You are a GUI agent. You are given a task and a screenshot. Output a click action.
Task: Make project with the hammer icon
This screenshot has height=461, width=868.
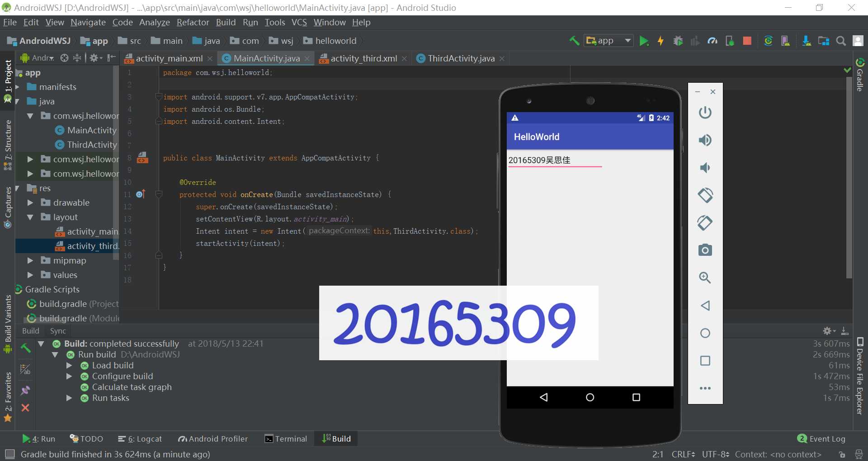[574, 41]
